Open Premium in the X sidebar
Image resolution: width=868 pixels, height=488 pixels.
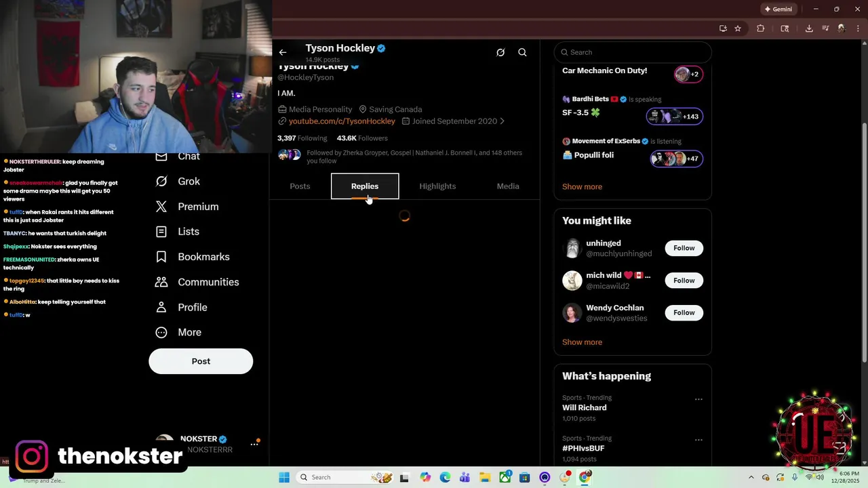pyautogui.click(x=187, y=207)
